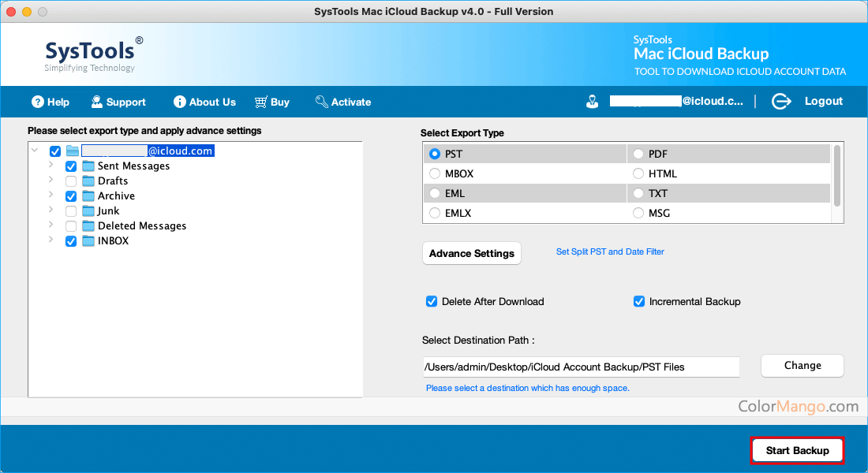The image size is (868, 473).
Task: Click the Help question mark icon
Action: 38,102
